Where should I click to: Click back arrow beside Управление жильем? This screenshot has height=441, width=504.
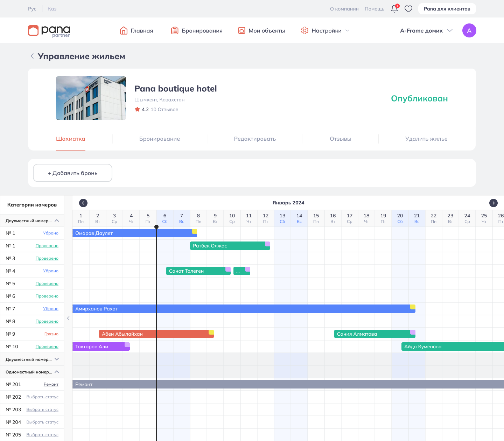point(32,56)
